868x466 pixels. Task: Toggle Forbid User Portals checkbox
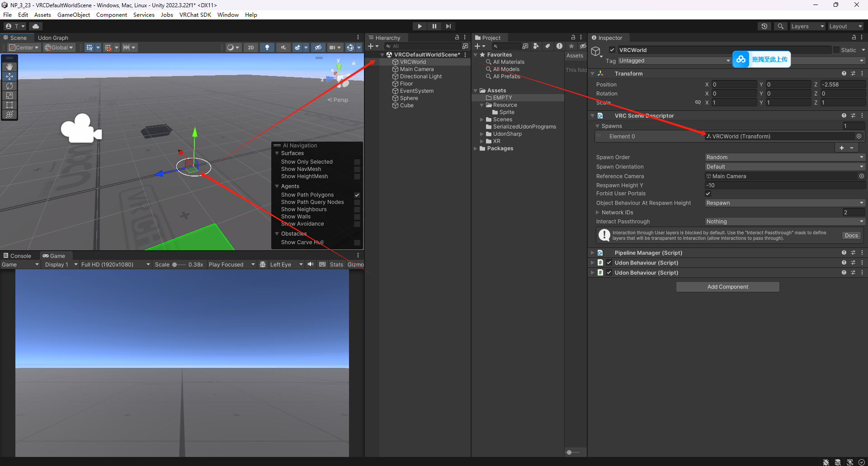pos(708,194)
